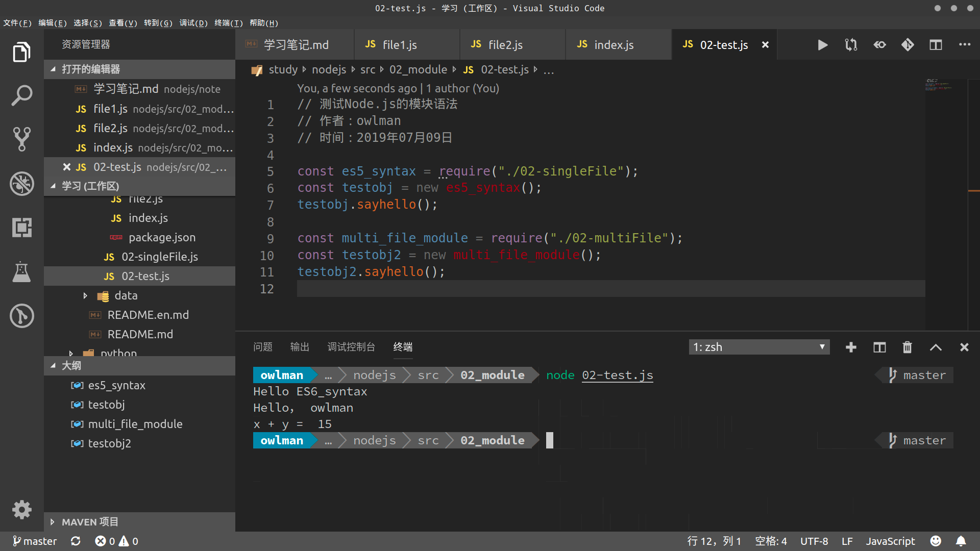Screen dimensions: 980x551
Task: Click the sync changes icon in status bar
Action: pos(76,541)
